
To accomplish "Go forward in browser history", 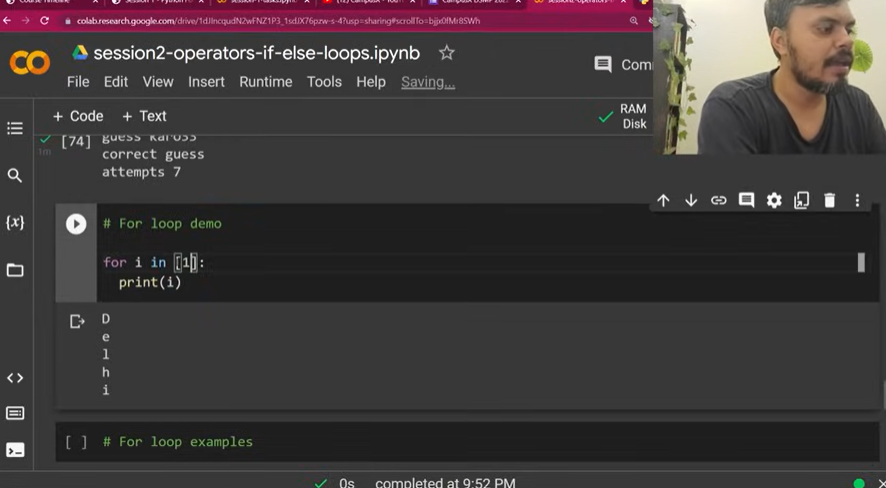I will tap(25, 20).
